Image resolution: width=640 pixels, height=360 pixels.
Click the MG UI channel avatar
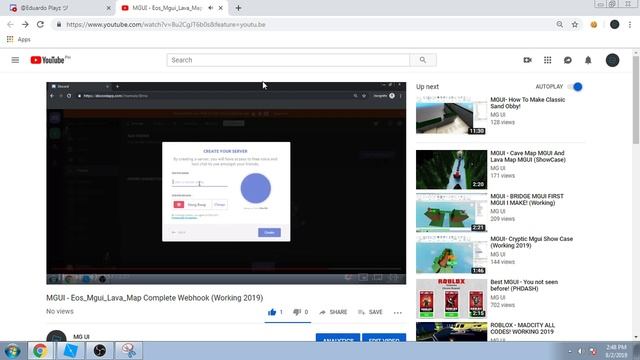[56, 336]
